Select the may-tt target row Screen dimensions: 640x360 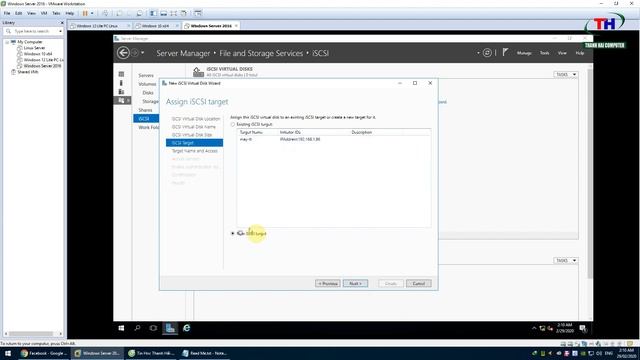click(333, 139)
